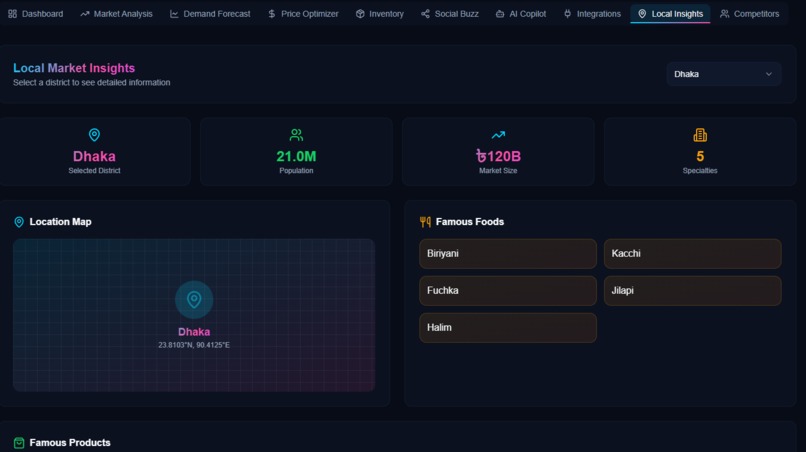Screen dimensions: 806x452
Task: Click the AI Copilot bot icon
Action: click(x=500, y=14)
